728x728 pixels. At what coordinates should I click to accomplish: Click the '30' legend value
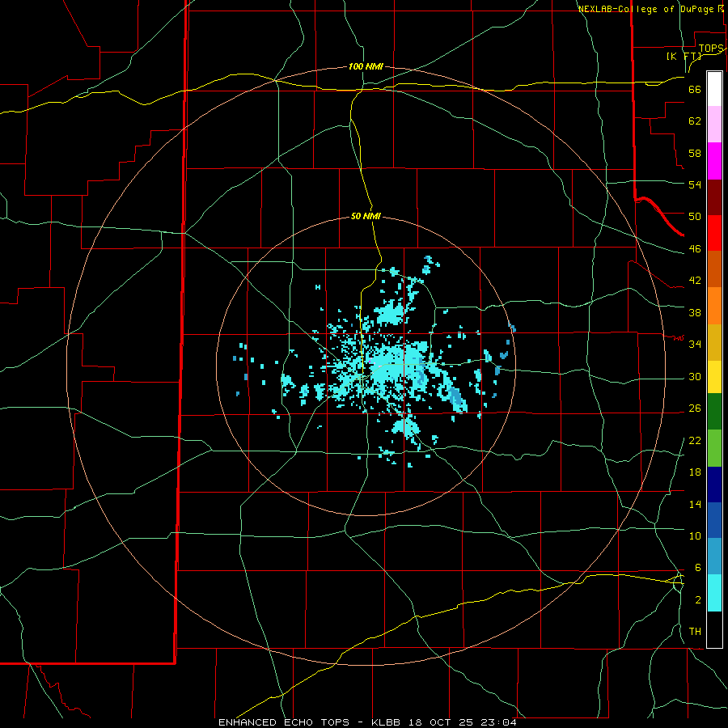click(x=695, y=376)
